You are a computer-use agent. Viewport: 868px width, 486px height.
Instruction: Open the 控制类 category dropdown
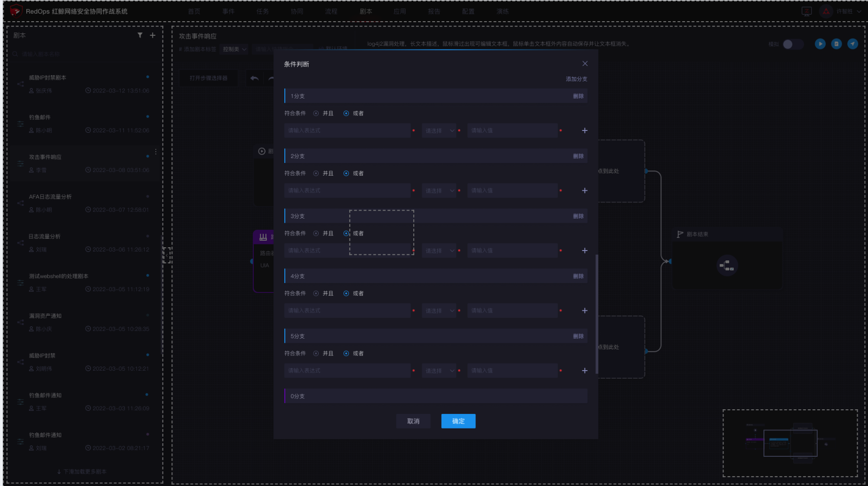coord(234,49)
